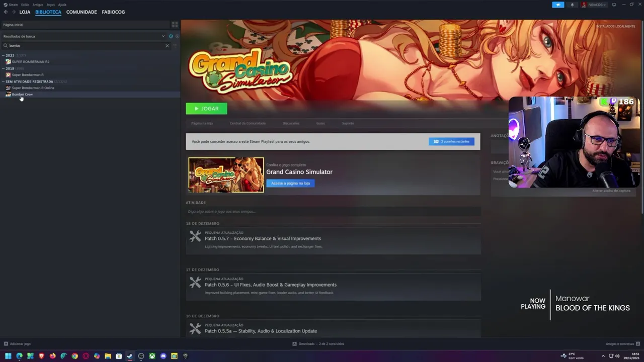The width and height of the screenshot is (644, 362).
Task: Open the announcements megaphone button
Action: pos(558,5)
